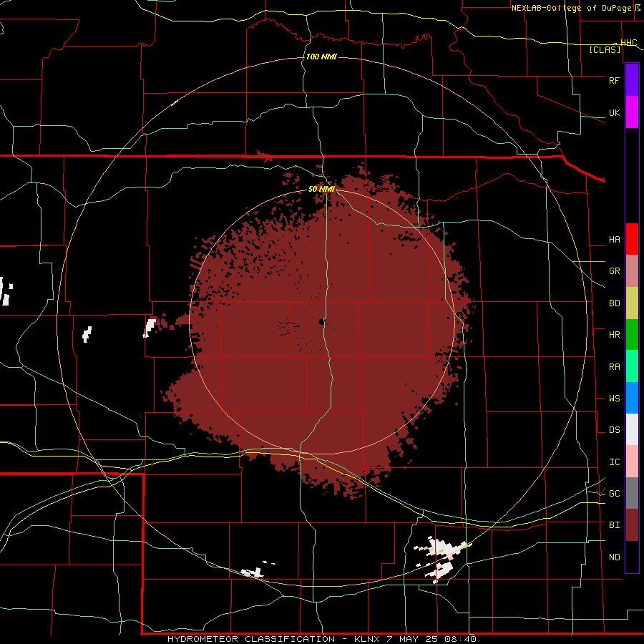Viewport: 644px width, 644px height.
Task: Pick the dark green HR legend swatch
Action: tap(632, 335)
